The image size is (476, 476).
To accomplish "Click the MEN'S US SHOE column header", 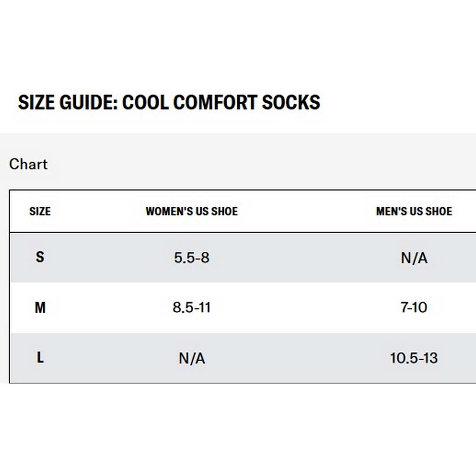I will coord(414,211).
